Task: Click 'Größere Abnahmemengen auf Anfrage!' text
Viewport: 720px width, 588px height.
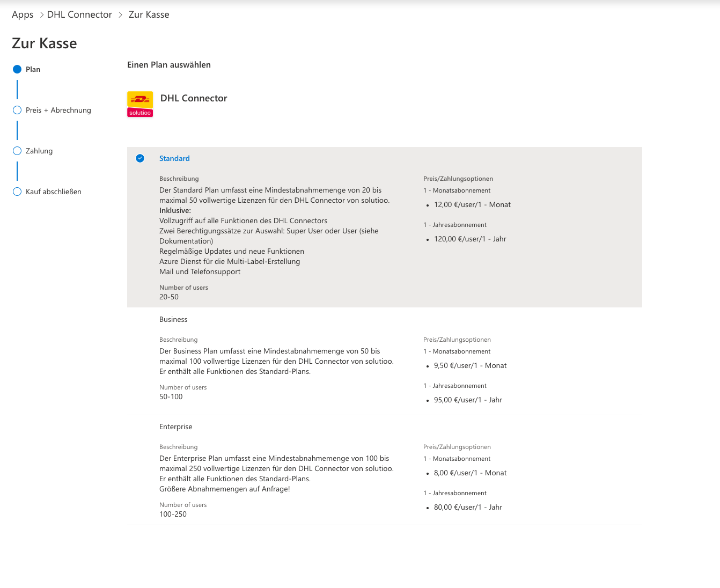Action: pos(224,489)
